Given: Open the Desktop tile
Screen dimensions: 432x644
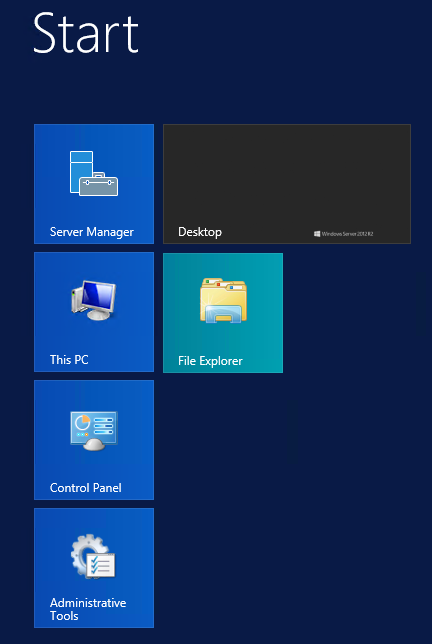Looking at the screenshot, I should tap(287, 184).
